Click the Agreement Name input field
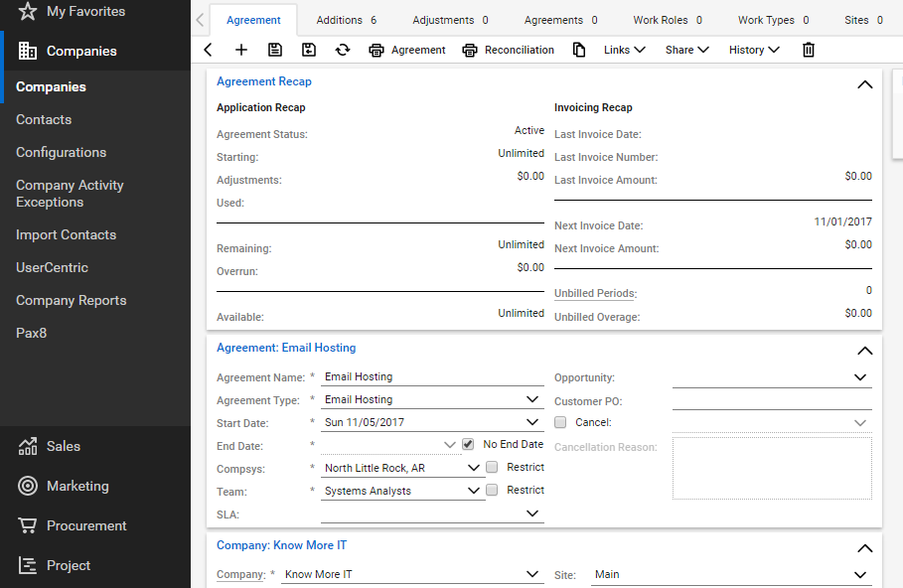This screenshot has width=903, height=588. pos(432,376)
